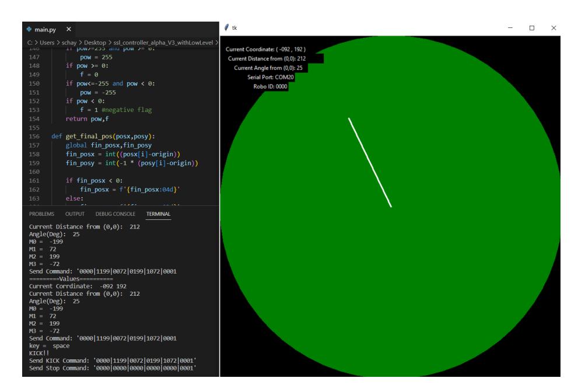Image resolution: width=585 pixels, height=392 pixels.
Task: Click the 'Robo ID: 0000' label
Action: 270,86
